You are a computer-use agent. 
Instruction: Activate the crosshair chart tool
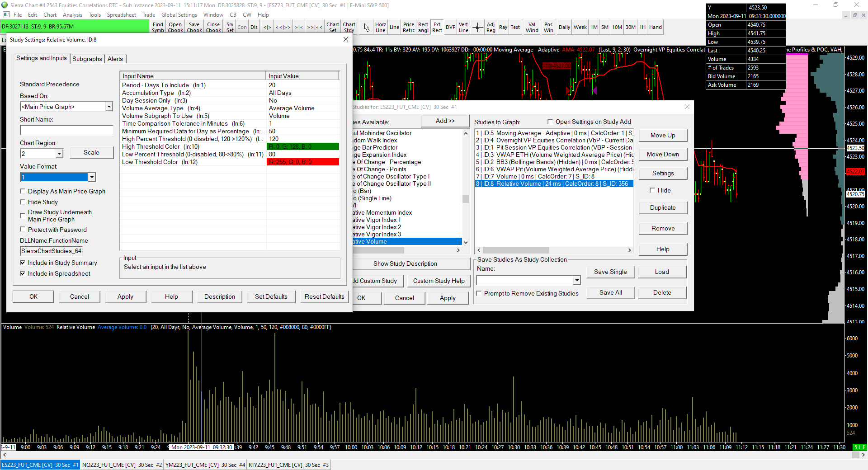point(477,28)
